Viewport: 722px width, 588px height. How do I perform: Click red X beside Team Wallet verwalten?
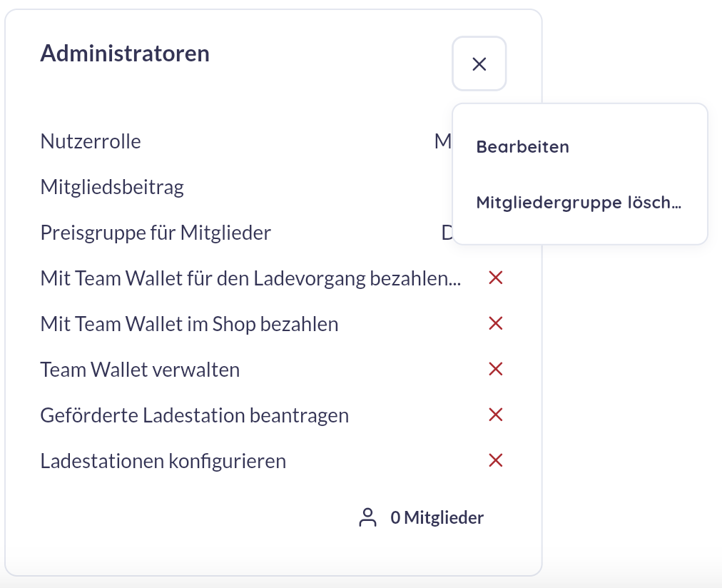coord(495,369)
